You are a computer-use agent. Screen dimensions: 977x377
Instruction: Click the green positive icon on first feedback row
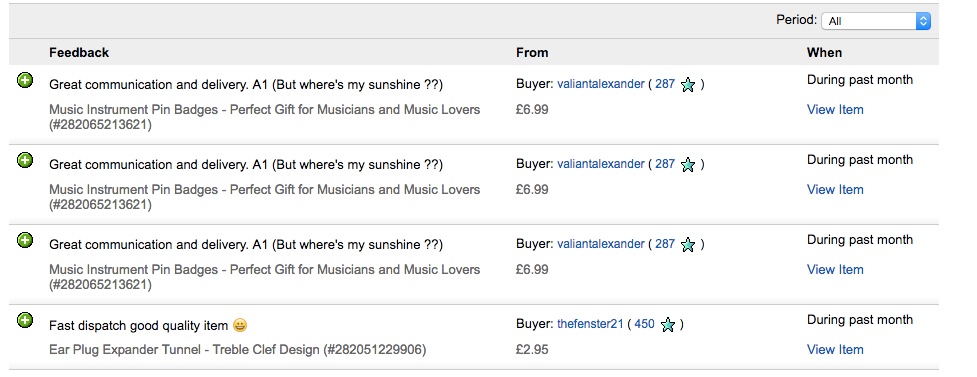(25, 80)
